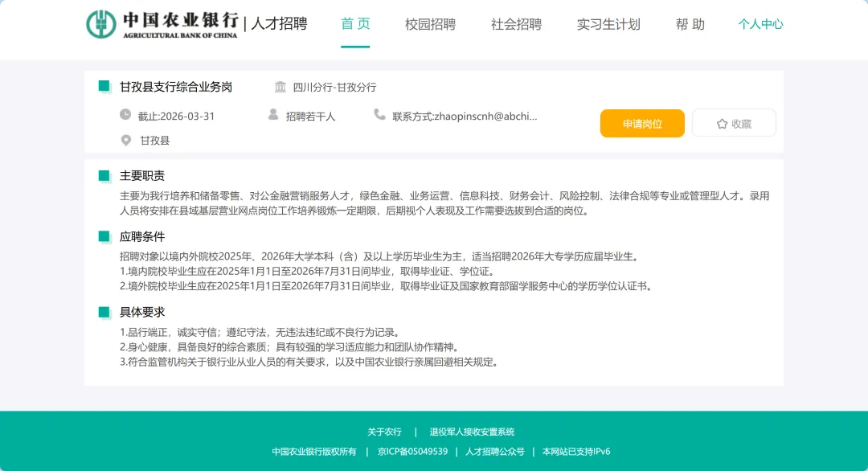
Task: Click the job title 甘孜县支行综合业务岗
Action: [176, 87]
